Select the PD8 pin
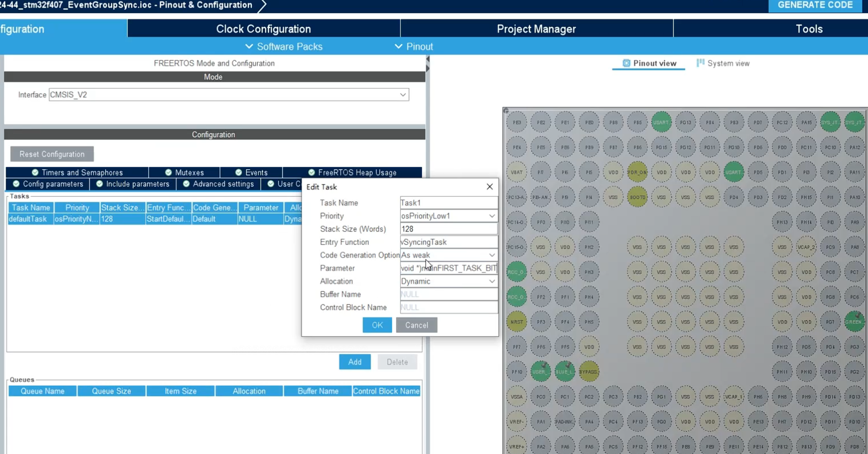 854,447
